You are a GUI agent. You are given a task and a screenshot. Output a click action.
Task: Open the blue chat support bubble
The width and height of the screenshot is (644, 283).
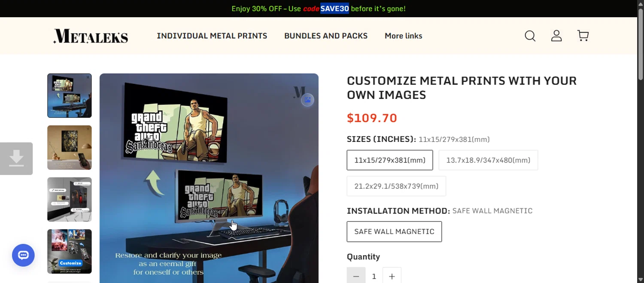(x=23, y=255)
